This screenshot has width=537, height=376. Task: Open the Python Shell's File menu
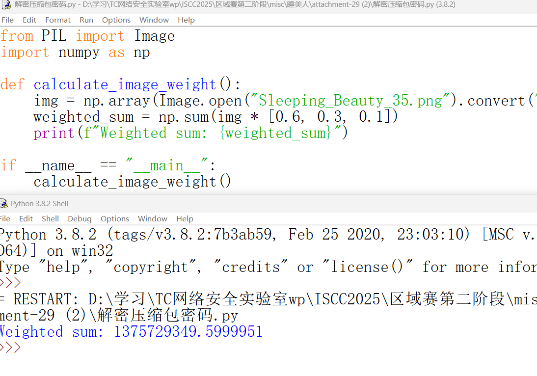(5, 219)
